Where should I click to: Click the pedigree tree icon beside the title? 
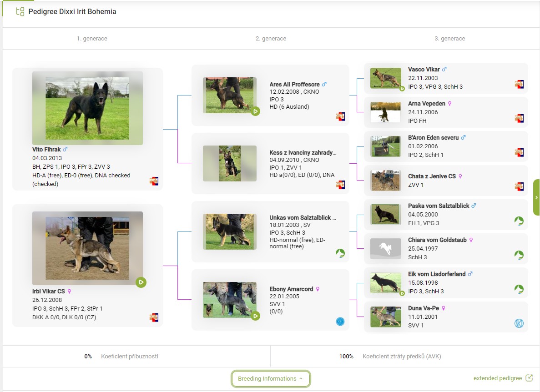click(20, 12)
